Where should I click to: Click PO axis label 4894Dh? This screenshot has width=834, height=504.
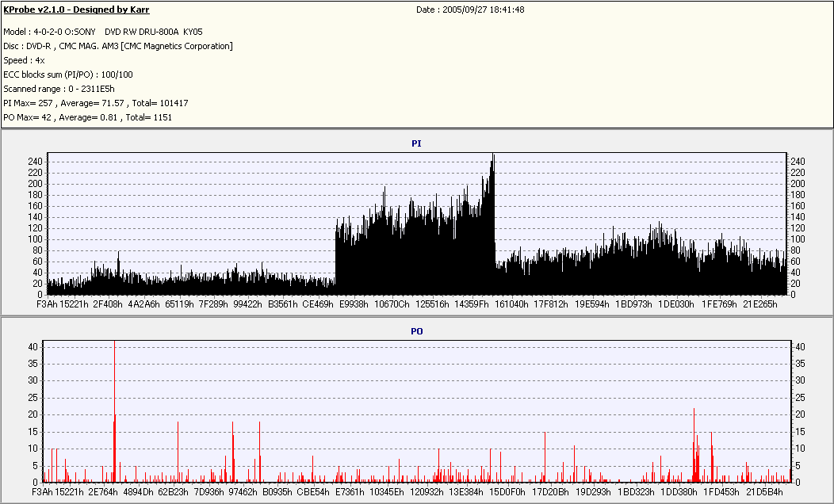[138, 492]
